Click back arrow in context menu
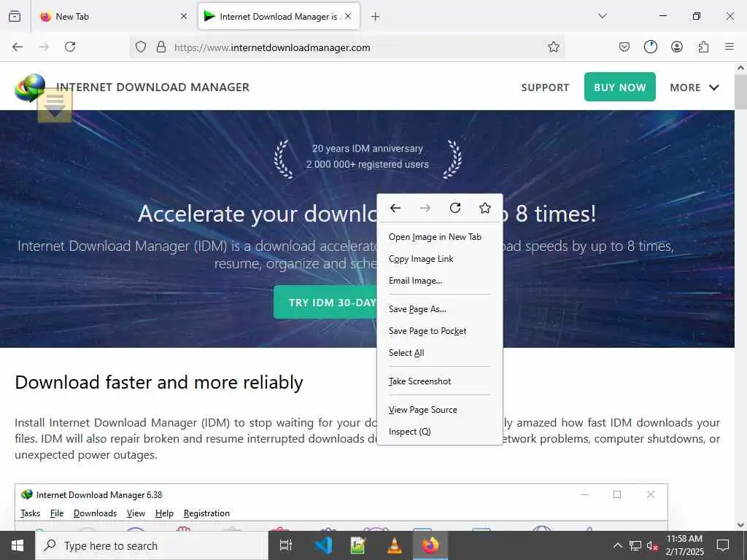 [x=395, y=208]
